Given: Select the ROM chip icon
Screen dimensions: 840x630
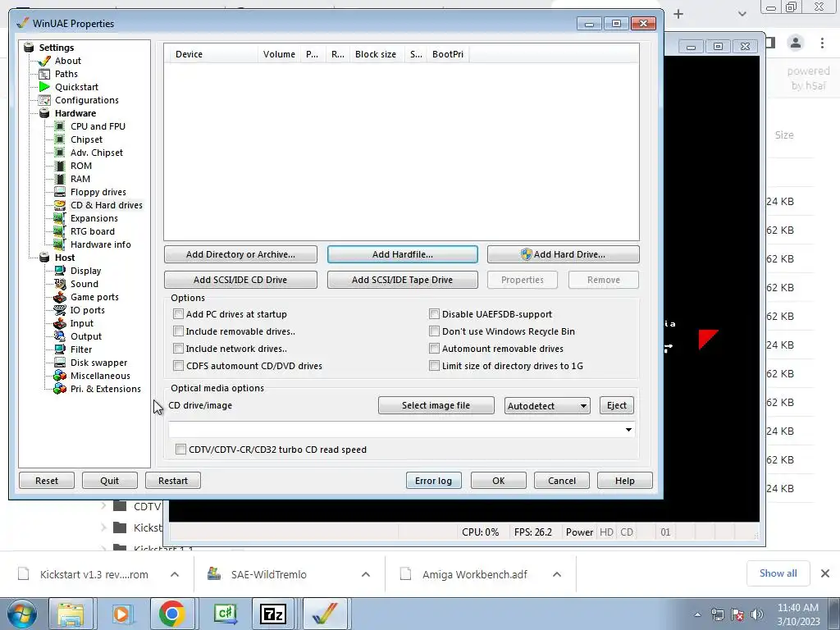Looking at the screenshot, I should coord(60,166).
